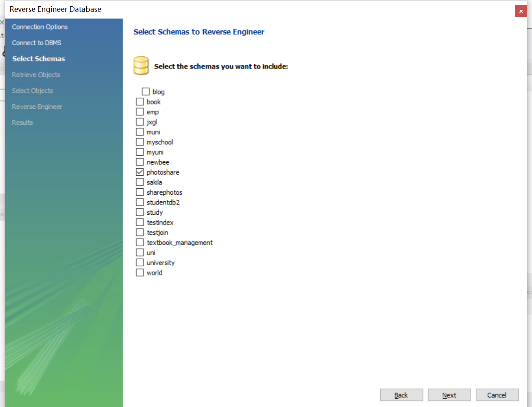Viewport: 532px width, 407px height.
Task: Click the database schemas icon
Action: tap(141, 65)
